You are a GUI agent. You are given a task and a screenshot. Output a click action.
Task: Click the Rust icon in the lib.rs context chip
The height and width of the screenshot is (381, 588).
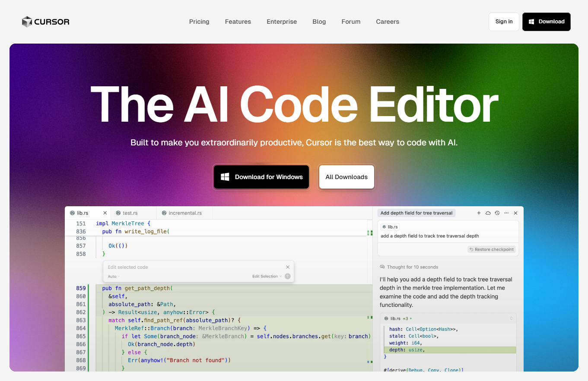click(x=385, y=227)
